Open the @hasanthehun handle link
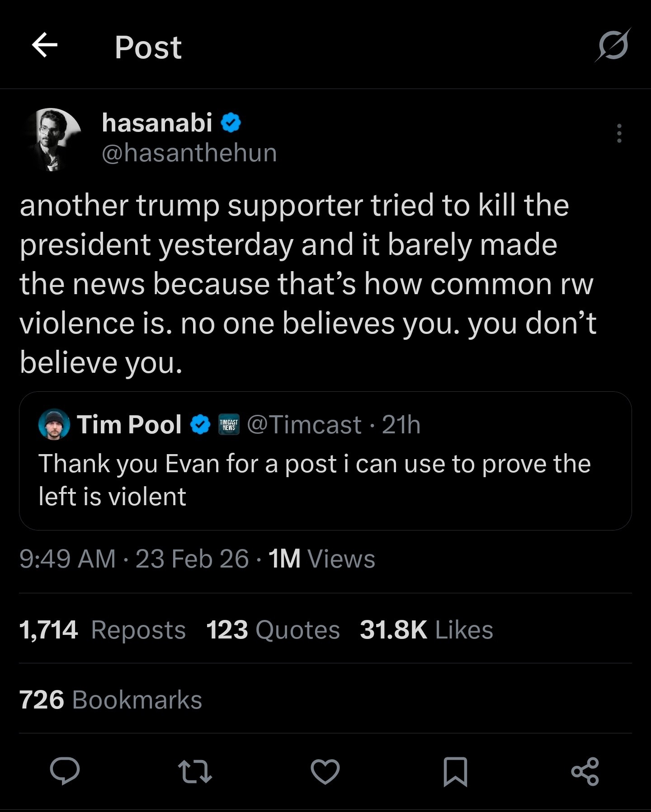The height and width of the screenshot is (812, 651). [x=189, y=153]
